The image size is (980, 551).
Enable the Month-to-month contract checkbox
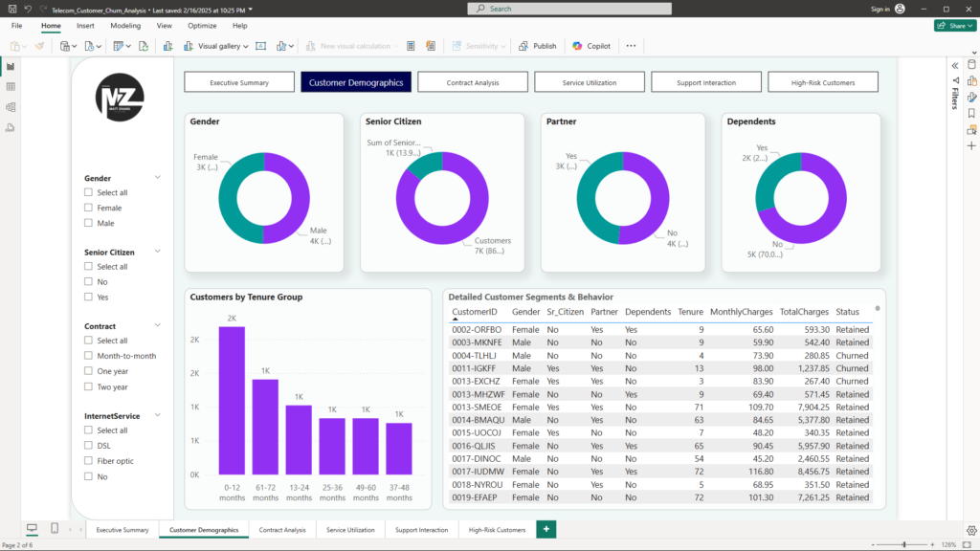click(89, 356)
